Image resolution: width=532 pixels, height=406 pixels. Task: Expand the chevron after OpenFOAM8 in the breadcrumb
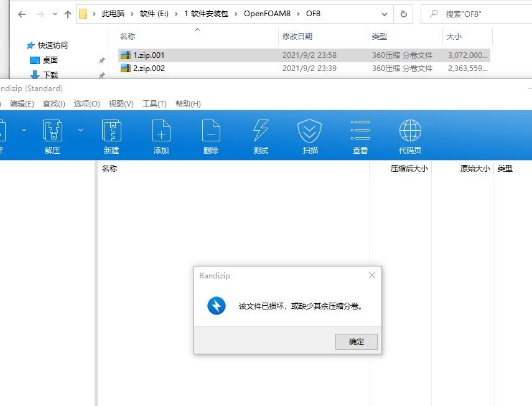coord(298,14)
